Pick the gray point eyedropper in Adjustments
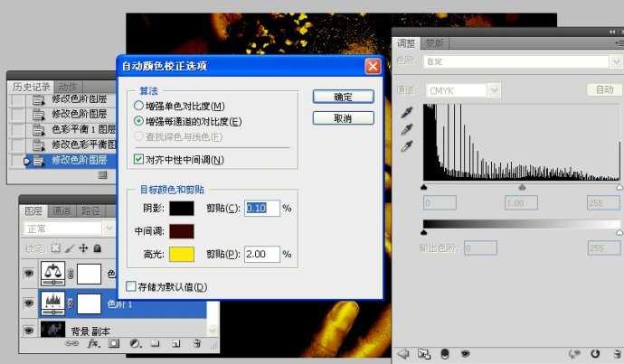Viewport: 624px width, 364px height. (407, 130)
